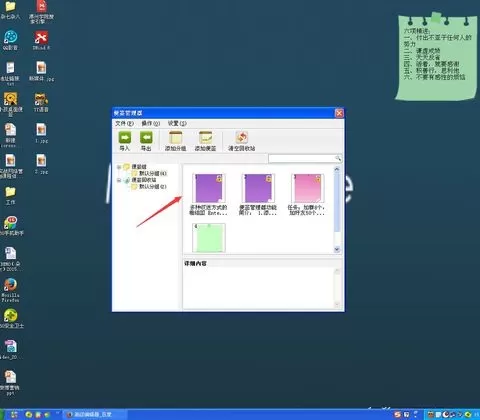The image size is (480, 420).
Task: Select 默认分组(2) under 便签回收站
Action: point(153,187)
